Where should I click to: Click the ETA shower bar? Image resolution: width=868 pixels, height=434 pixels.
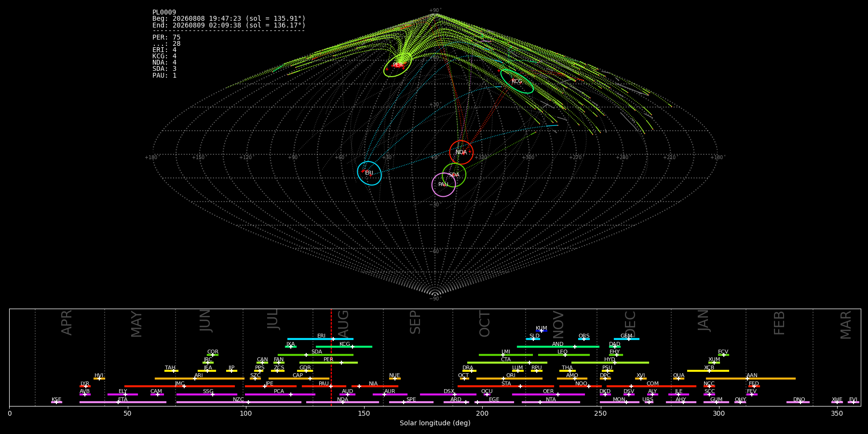[x=123, y=402]
